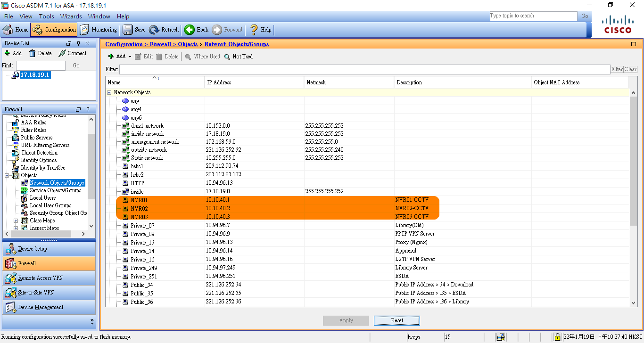Image resolution: width=644 pixels, height=343 pixels.
Task: Open the Wizards menu
Action: coord(71,16)
